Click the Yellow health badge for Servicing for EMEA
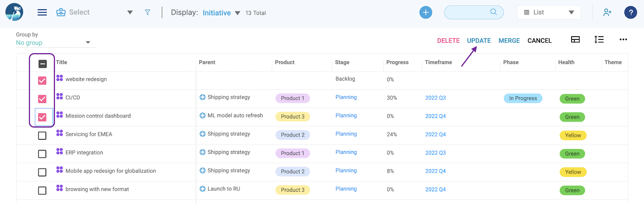This screenshot has width=644, height=203. (573, 135)
